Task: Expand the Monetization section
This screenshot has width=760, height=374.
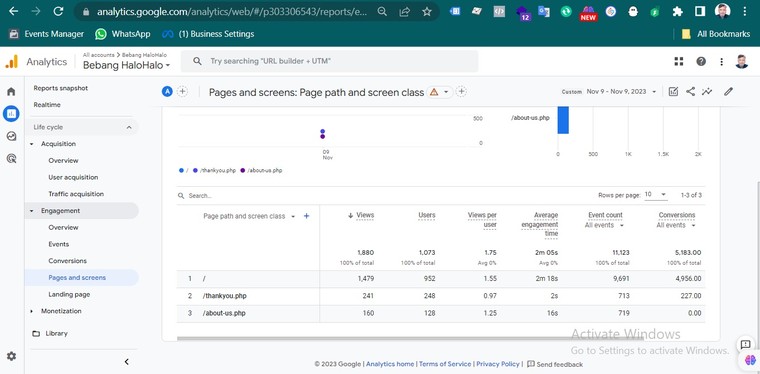Action: 61,311
